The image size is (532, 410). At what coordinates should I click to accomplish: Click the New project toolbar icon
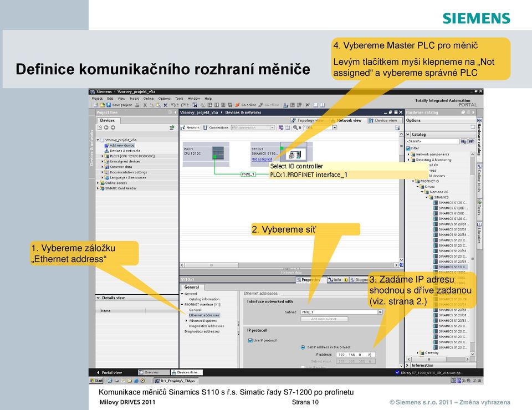tap(96, 105)
